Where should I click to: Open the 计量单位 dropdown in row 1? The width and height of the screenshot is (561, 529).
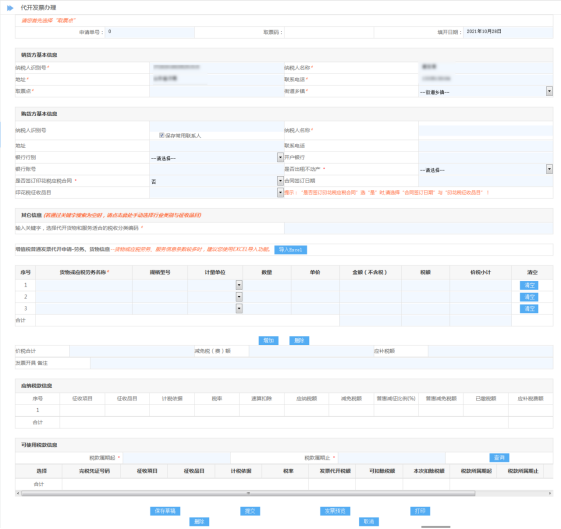tap(239, 285)
